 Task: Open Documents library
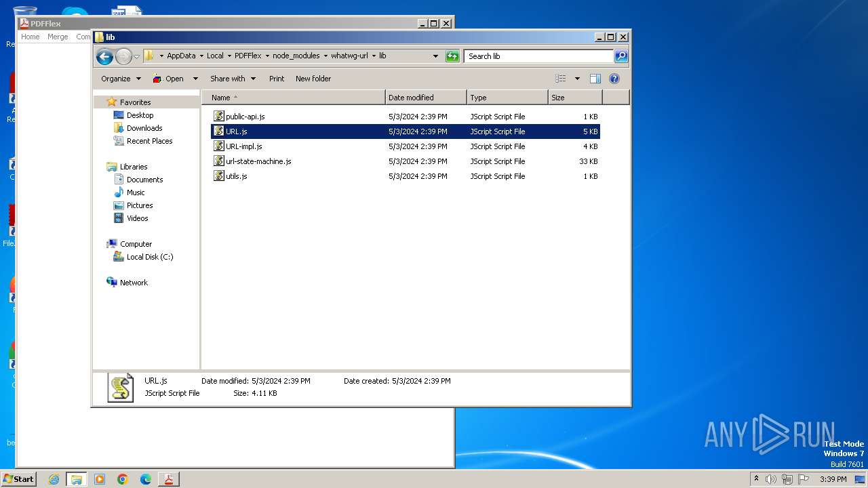pyautogui.click(x=144, y=180)
